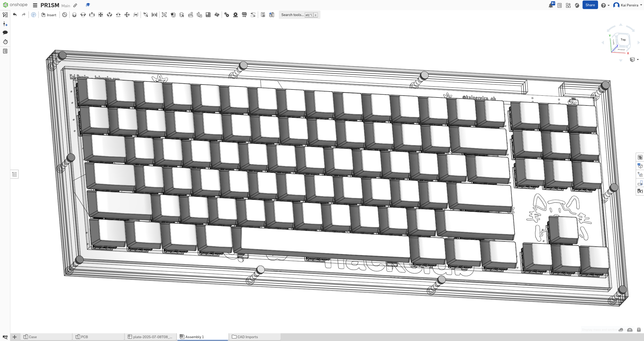Viewport: 644px width, 341px height.
Task: Expand the Help dropdown
Action: (x=605, y=5)
